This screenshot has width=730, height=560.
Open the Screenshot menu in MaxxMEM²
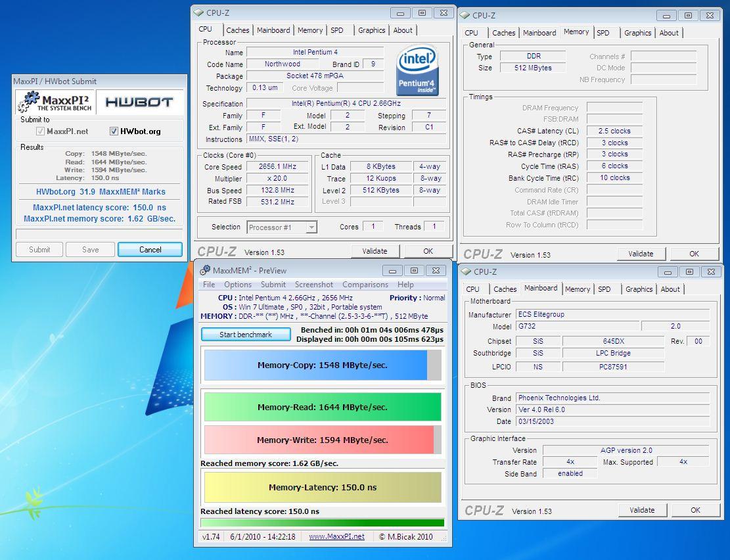[314, 285]
